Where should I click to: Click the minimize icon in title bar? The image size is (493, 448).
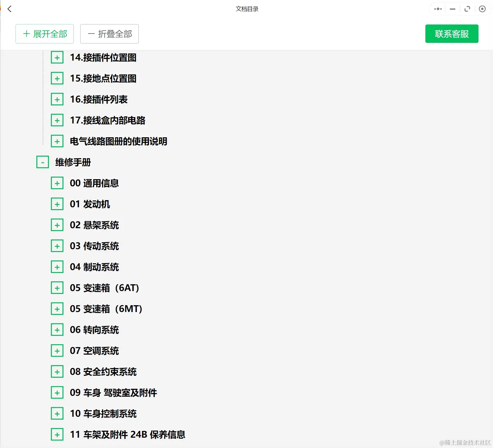(452, 9)
